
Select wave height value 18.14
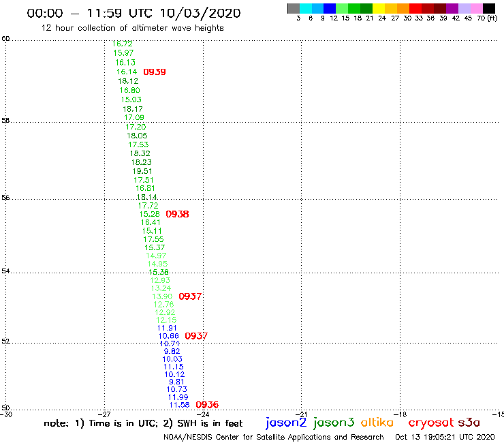[147, 197]
